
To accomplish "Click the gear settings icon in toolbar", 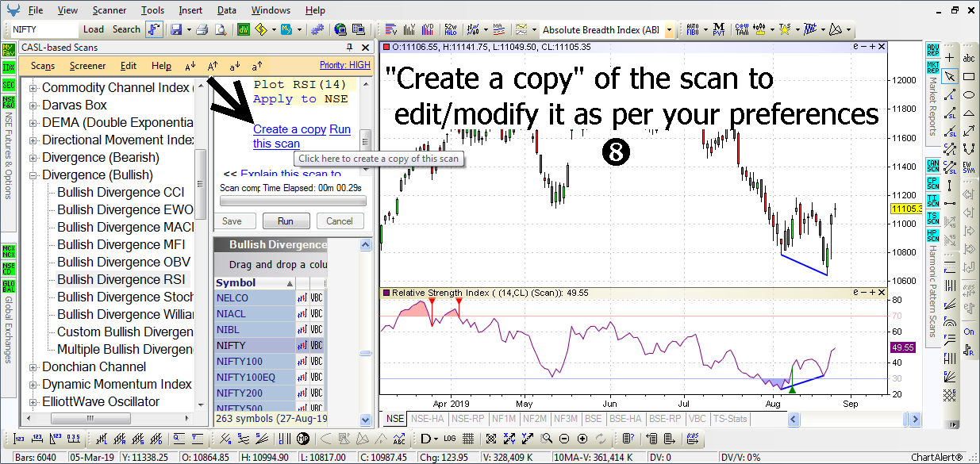I will tap(318, 29).
